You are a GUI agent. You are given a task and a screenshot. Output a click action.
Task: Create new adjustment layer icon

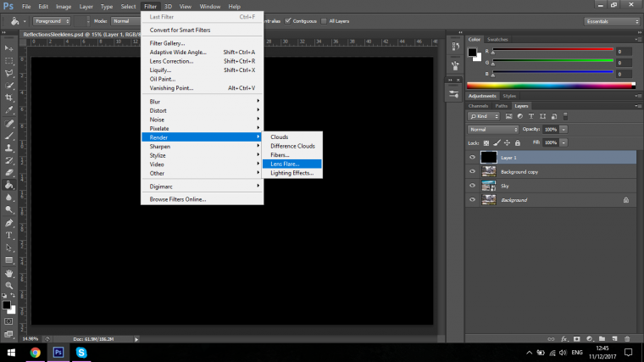590,339
